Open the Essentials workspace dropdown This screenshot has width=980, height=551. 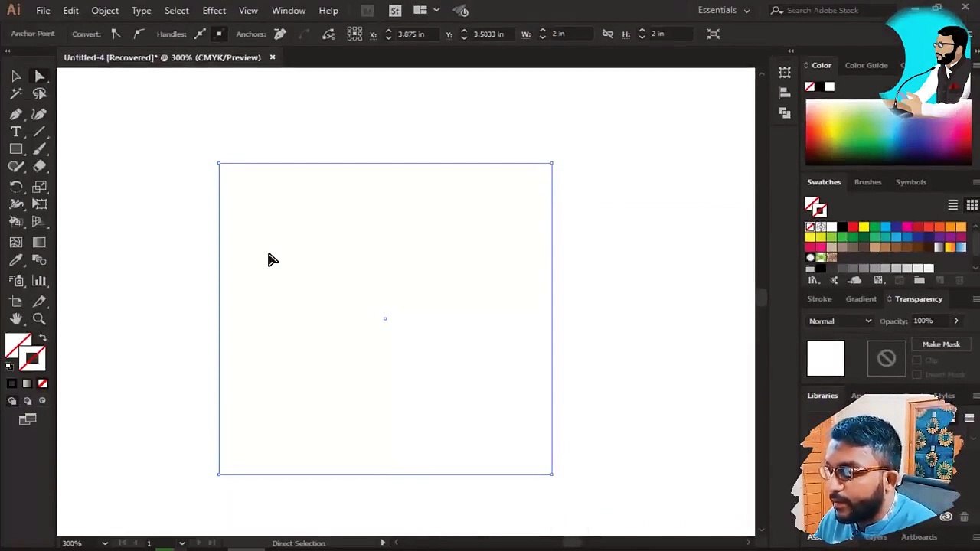724,10
